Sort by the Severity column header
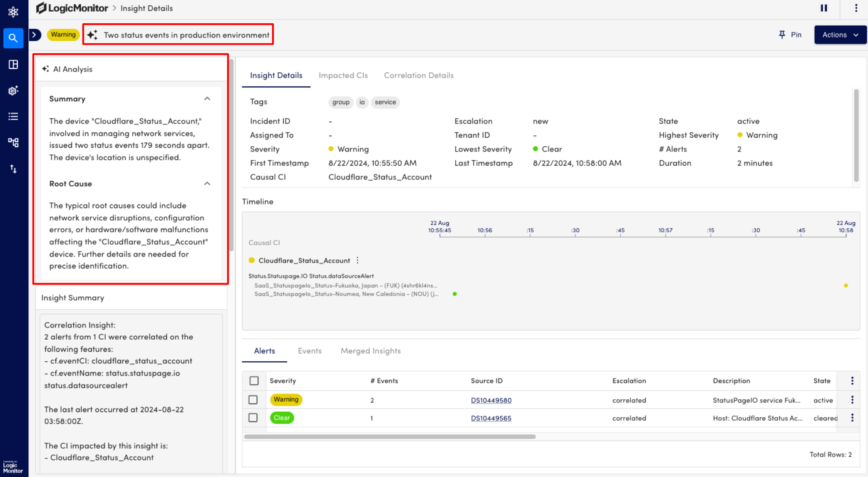The width and height of the screenshot is (868, 477). tap(283, 380)
